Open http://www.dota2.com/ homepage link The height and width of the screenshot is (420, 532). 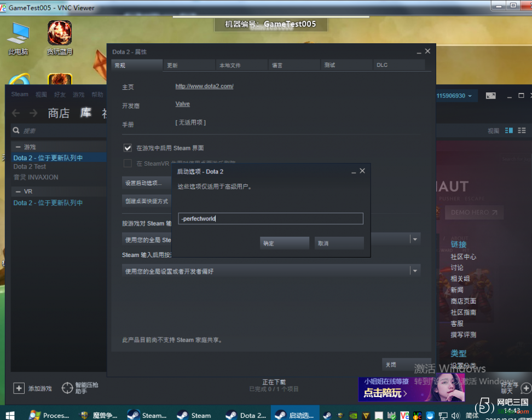click(x=204, y=86)
